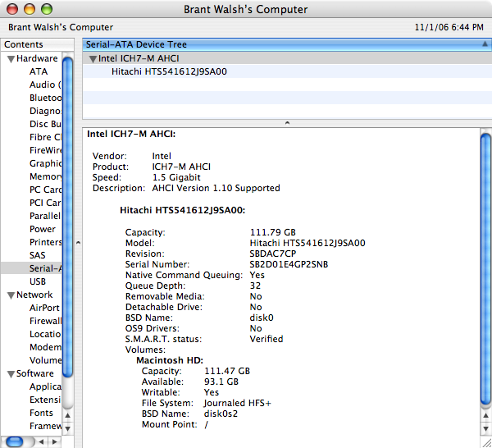Select the Diagnostics entry in sidebar
492x448 pixels.
(45, 111)
